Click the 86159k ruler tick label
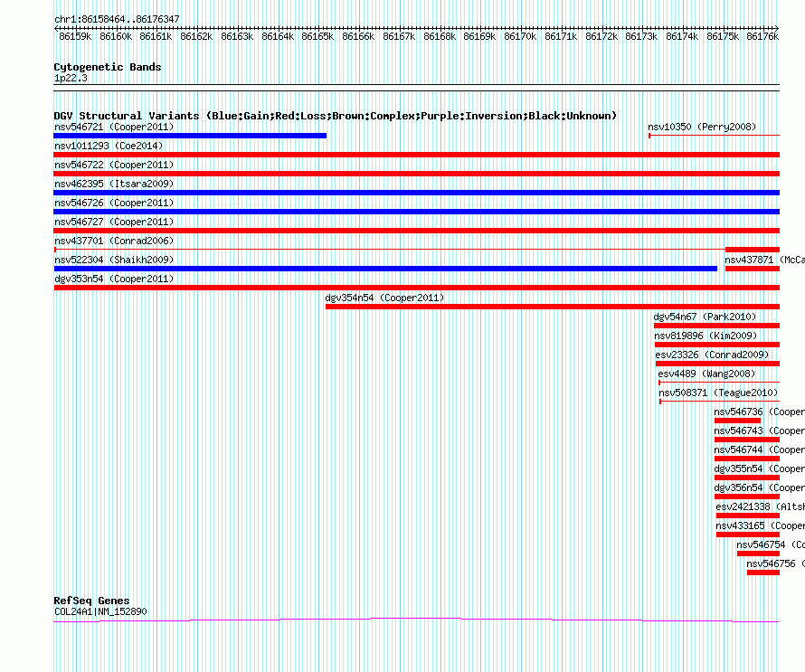Viewport: 805px width, 672px height. [75, 36]
